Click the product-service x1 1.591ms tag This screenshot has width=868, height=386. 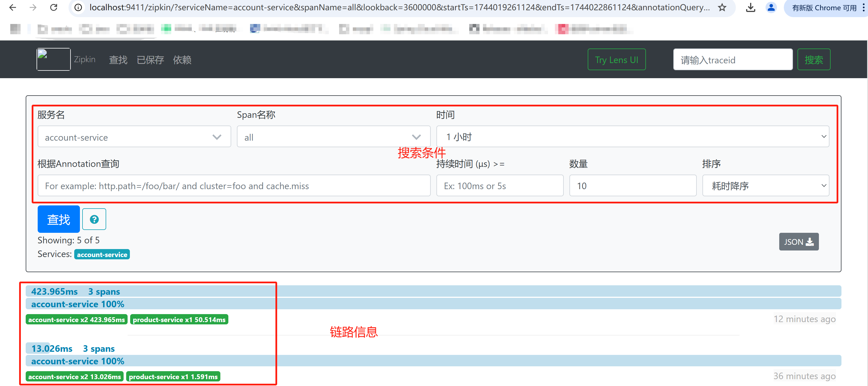(x=173, y=377)
